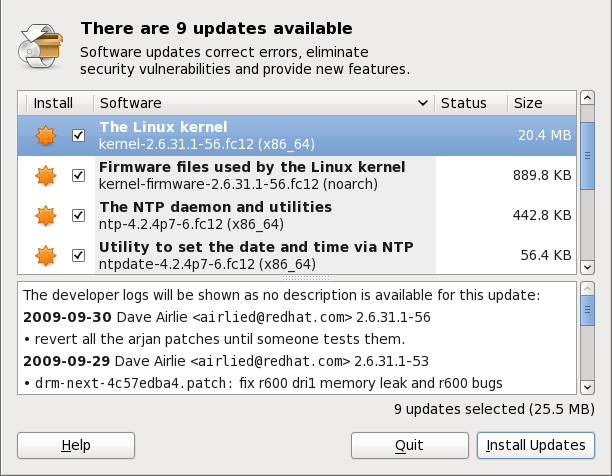Click the kernel-firmware update star icon
Screen dimensions: 612x476
coord(45,176)
